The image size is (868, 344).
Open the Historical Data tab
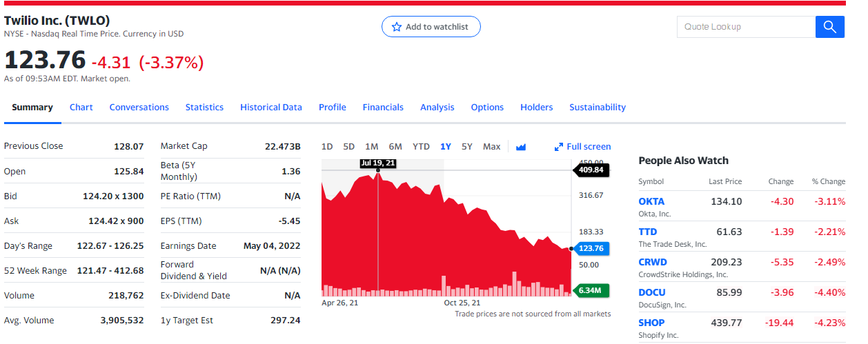[271, 107]
